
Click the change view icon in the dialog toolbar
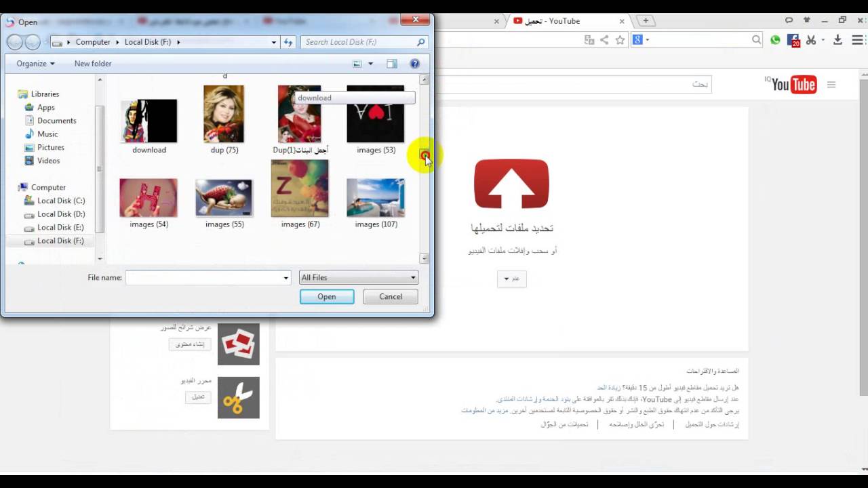tap(357, 64)
